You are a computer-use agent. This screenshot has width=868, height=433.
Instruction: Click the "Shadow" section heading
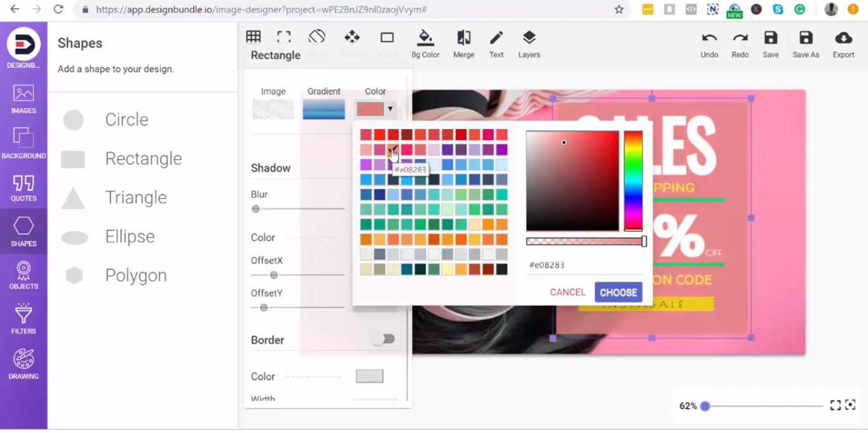point(271,168)
